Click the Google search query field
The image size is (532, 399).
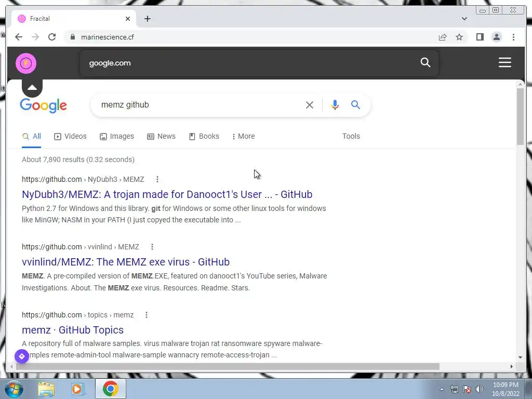[x=200, y=105]
